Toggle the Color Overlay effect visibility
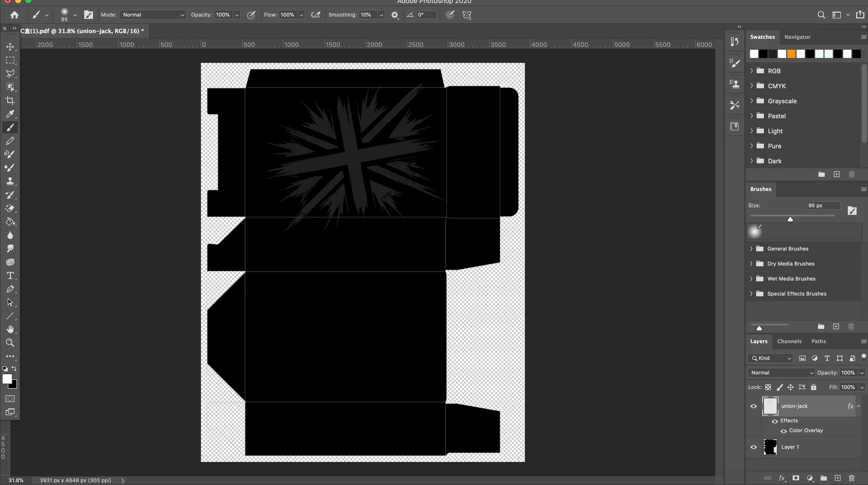The height and width of the screenshot is (485, 868). click(783, 431)
